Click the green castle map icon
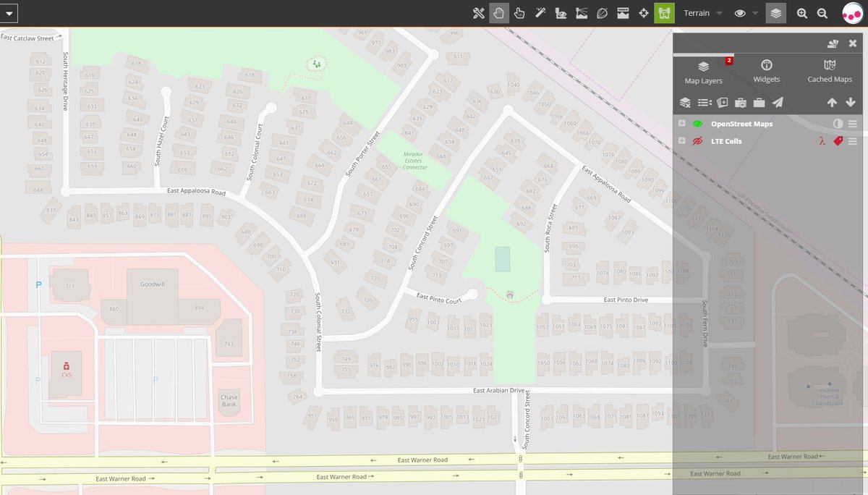The image size is (868, 495). pyautogui.click(x=664, y=13)
